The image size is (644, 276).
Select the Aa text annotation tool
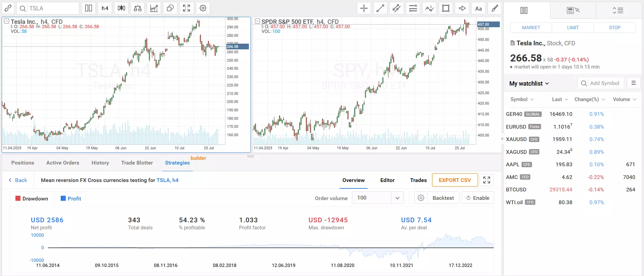coord(478,8)
